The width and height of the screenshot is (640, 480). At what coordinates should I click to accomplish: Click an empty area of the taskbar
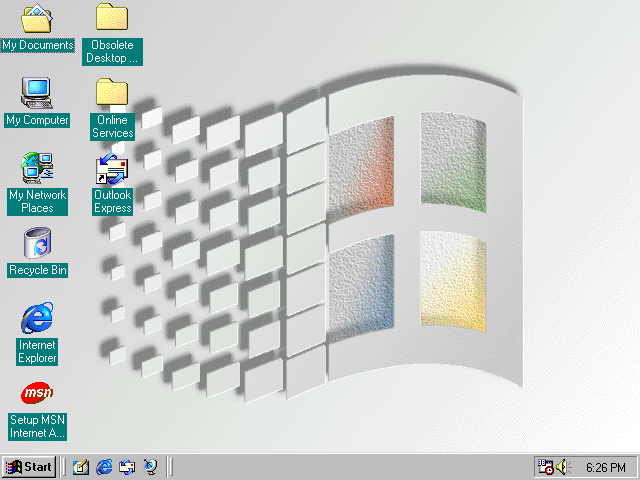tap(350, 467)
